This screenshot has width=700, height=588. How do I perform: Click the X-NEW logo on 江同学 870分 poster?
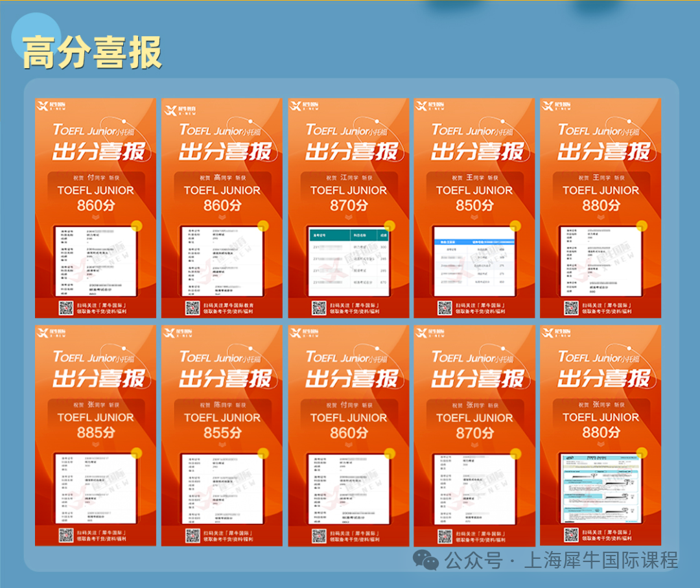pos(305,106)
